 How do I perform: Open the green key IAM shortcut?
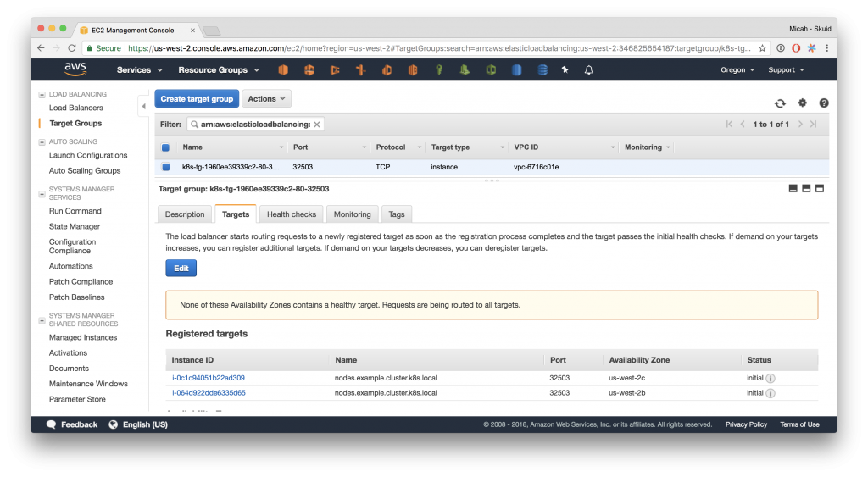tap(439, 69)
